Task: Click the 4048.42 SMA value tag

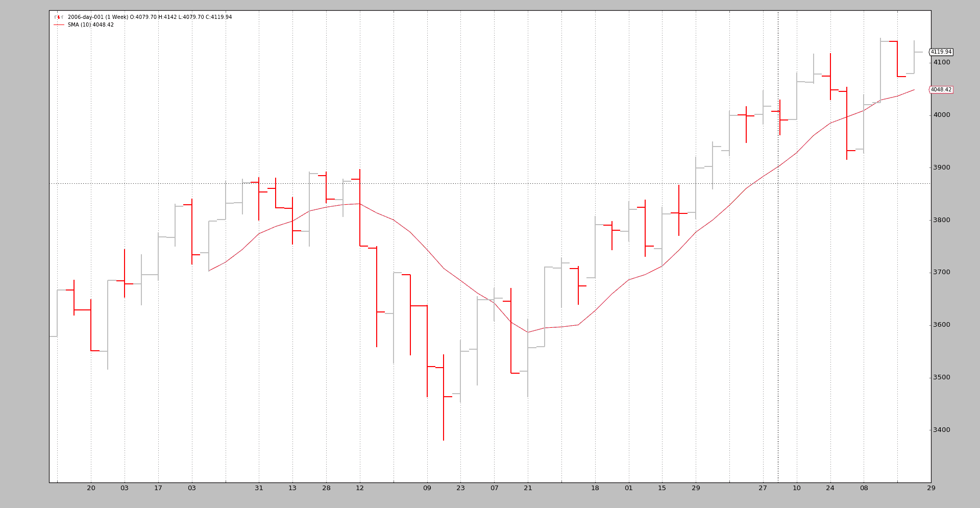Action: [941, 90]
